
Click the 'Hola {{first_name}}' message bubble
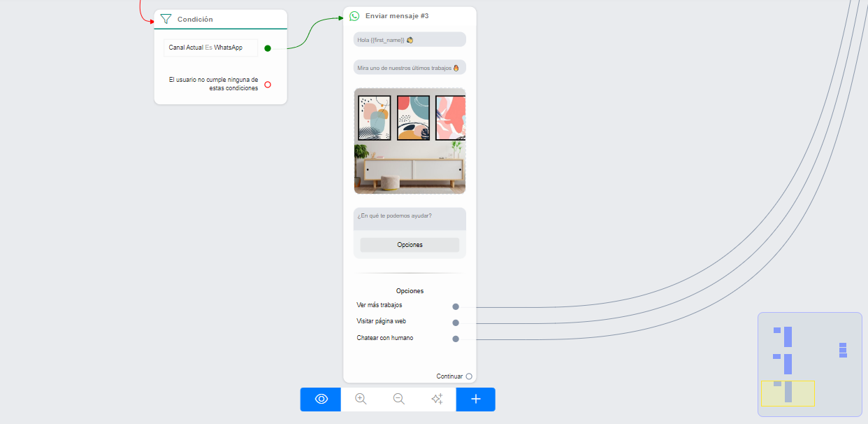point(410,40)
